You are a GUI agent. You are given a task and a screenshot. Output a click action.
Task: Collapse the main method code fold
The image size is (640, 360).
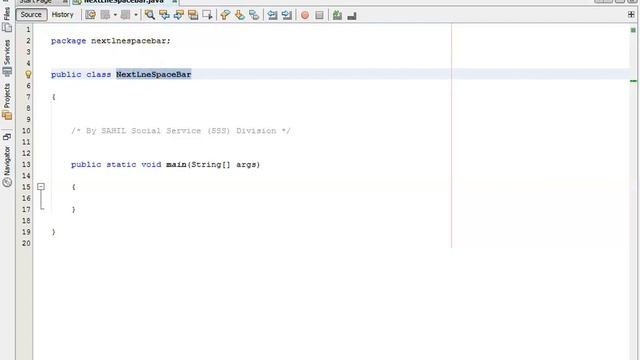pyautogui.click(x=41, y=187)
